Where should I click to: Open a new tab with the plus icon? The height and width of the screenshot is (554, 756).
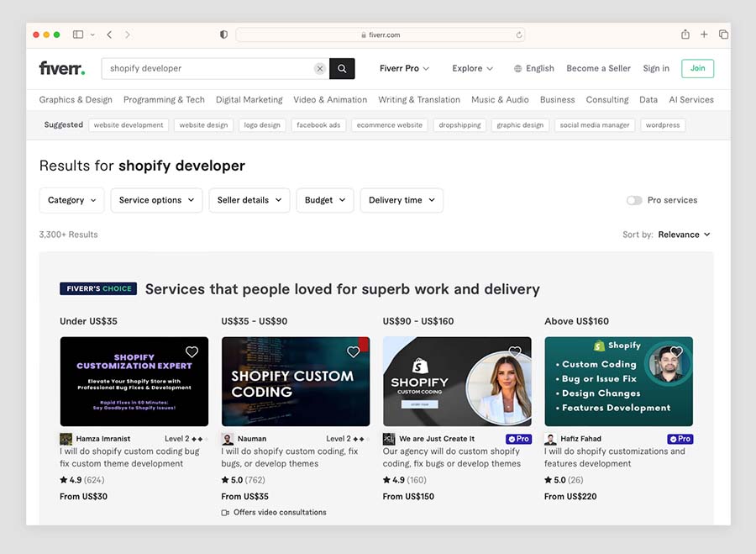704,34
